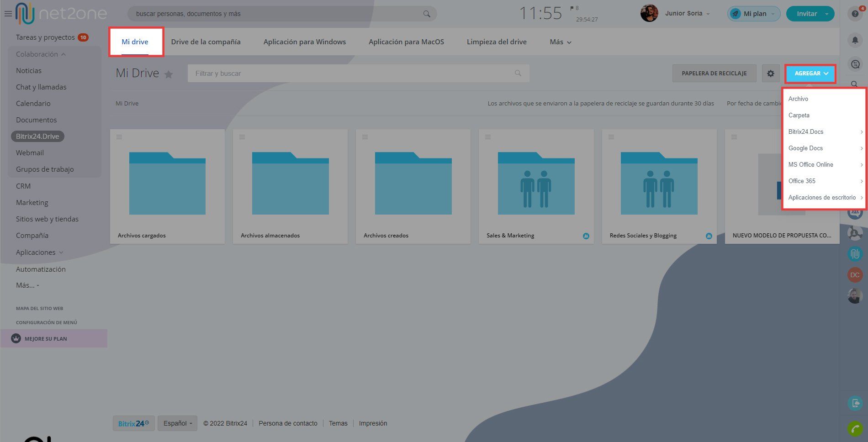Open the Temas footer link

pyautogui.click(x=338, y=423)
